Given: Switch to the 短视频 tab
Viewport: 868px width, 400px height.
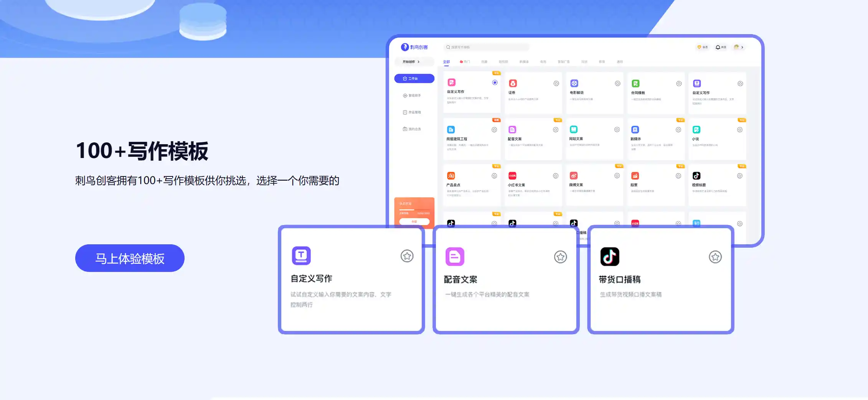Looking at the screenshot, I should coord(503,62).
